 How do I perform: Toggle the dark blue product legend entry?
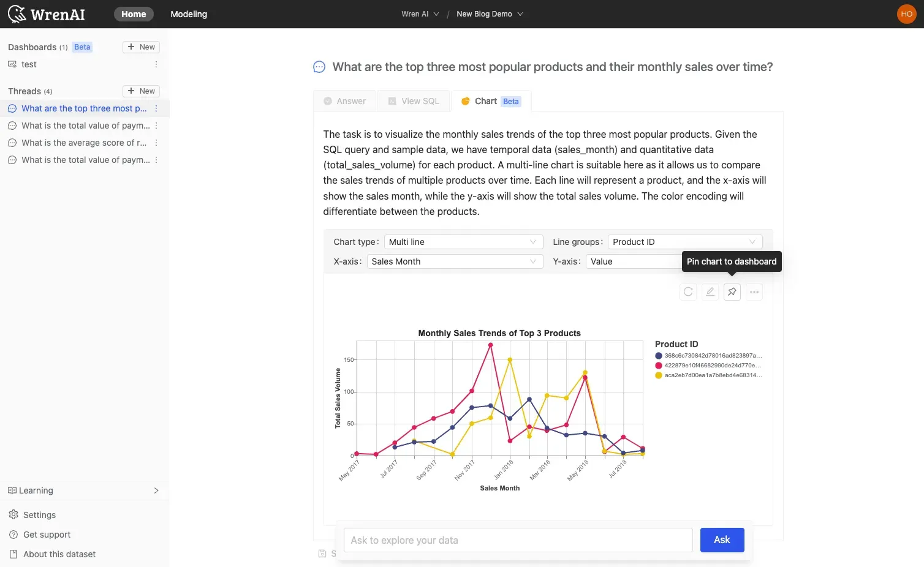point(659,356)
